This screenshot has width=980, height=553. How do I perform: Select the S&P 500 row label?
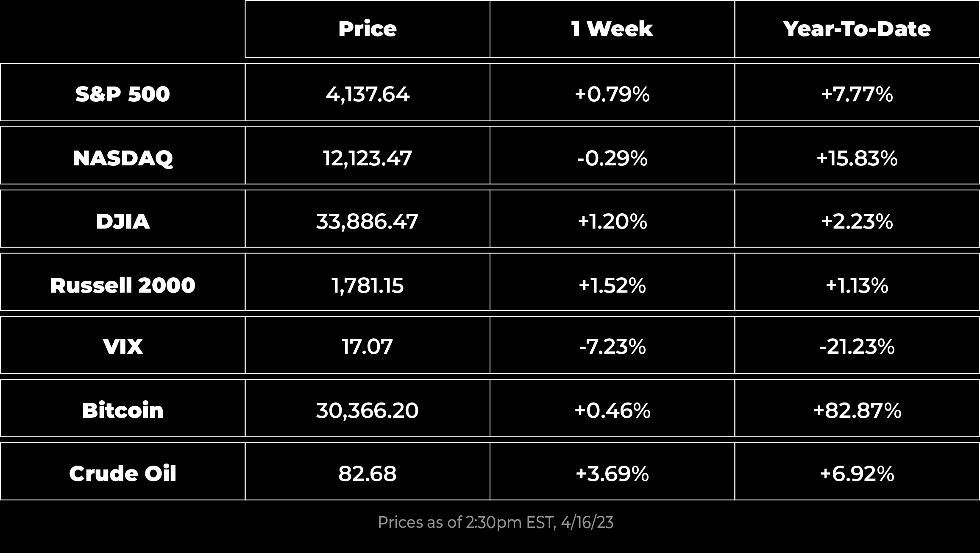pos(122,94)
